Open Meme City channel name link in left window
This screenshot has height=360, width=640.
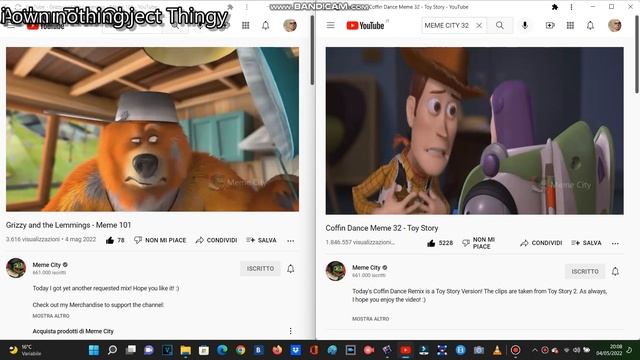click(47, 264)
